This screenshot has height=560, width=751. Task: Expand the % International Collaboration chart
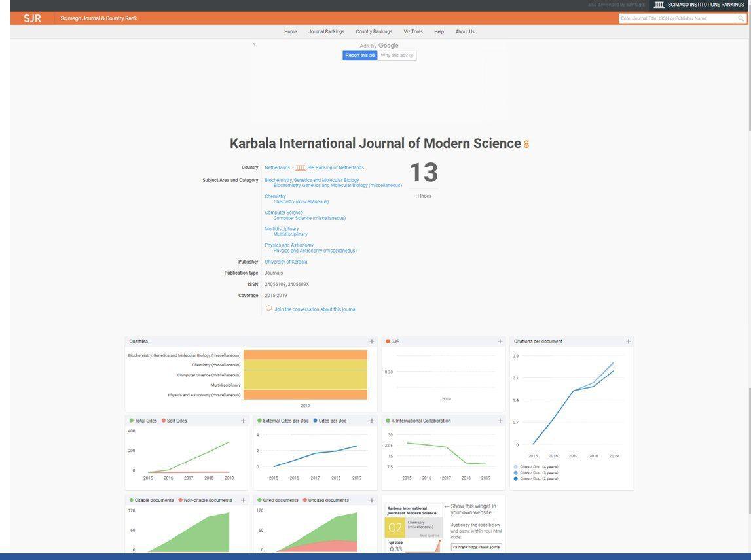tap(500, 421)
